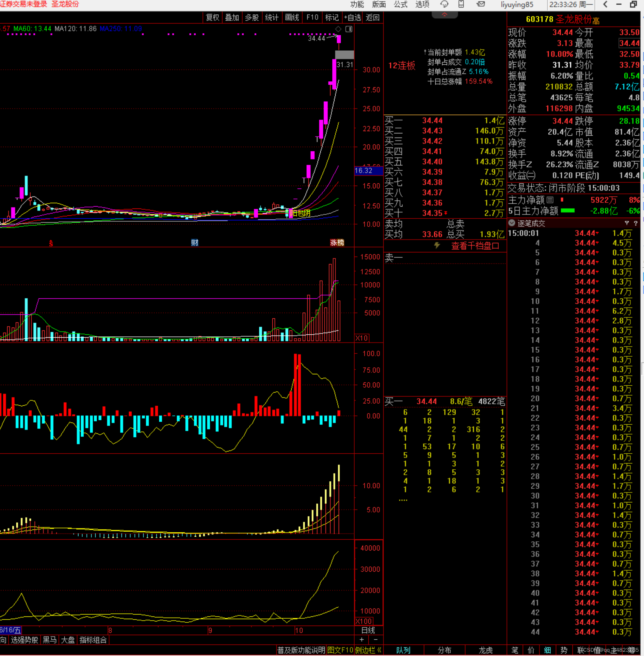This screenshot has width=644, height=656.
Task: Open the mobile phone icon
Action: click(x=461, y=4)
